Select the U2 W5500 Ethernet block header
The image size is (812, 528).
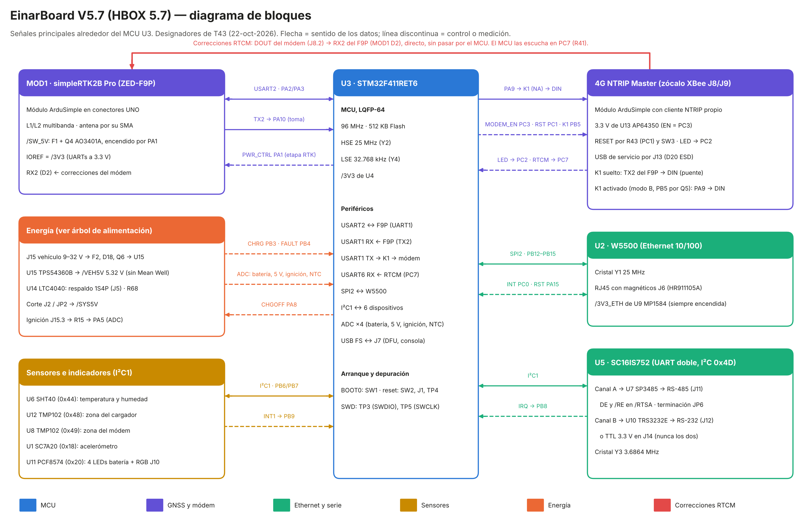coord(690,245)
